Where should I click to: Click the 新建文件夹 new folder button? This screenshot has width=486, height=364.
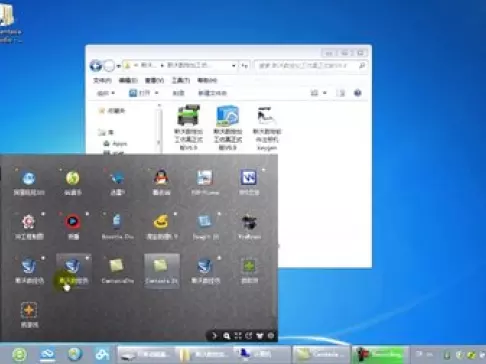[212, 93]
